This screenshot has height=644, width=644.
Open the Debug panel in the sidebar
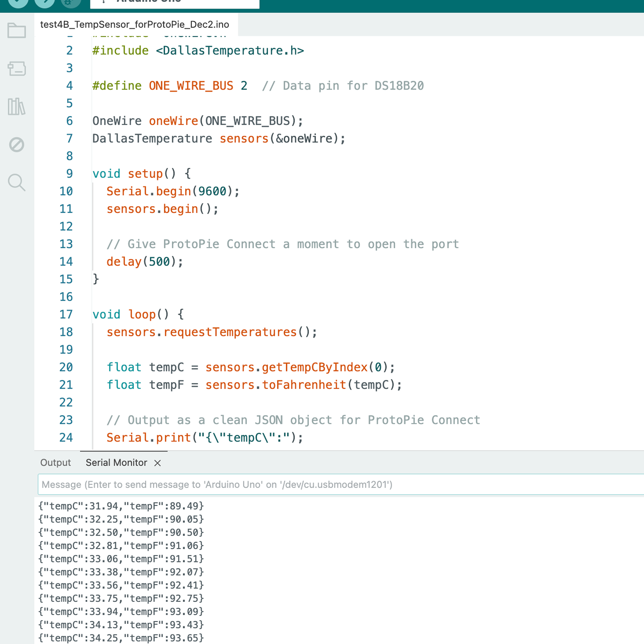pos(17,145)
